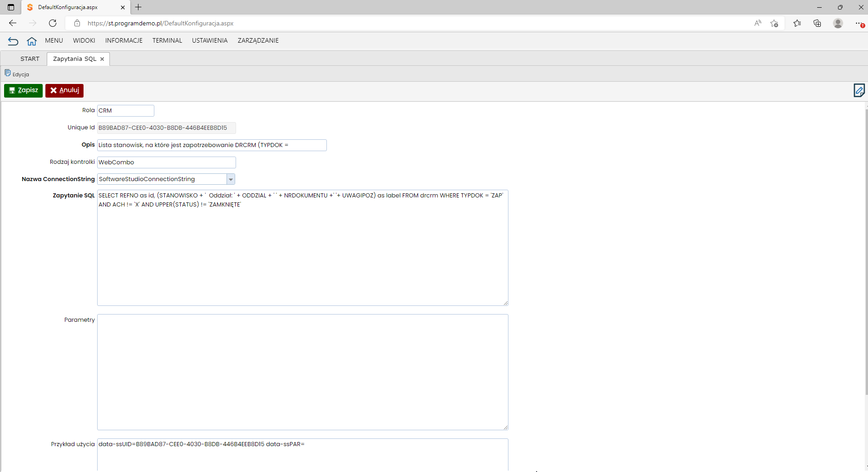Expand the Nazwa ConnectionString dropdown
868x472 pixels.
tap(231, 179)
